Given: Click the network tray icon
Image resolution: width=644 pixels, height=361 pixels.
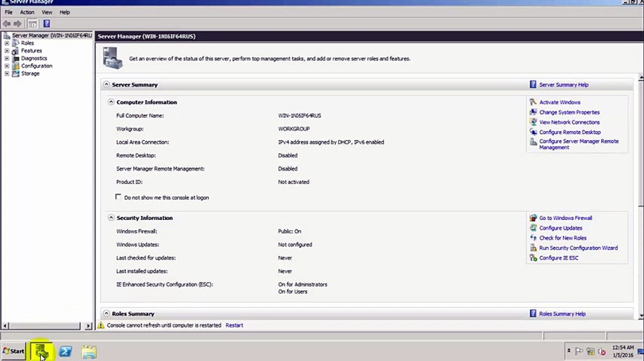Looking at the screenshot, I should 590,351.
